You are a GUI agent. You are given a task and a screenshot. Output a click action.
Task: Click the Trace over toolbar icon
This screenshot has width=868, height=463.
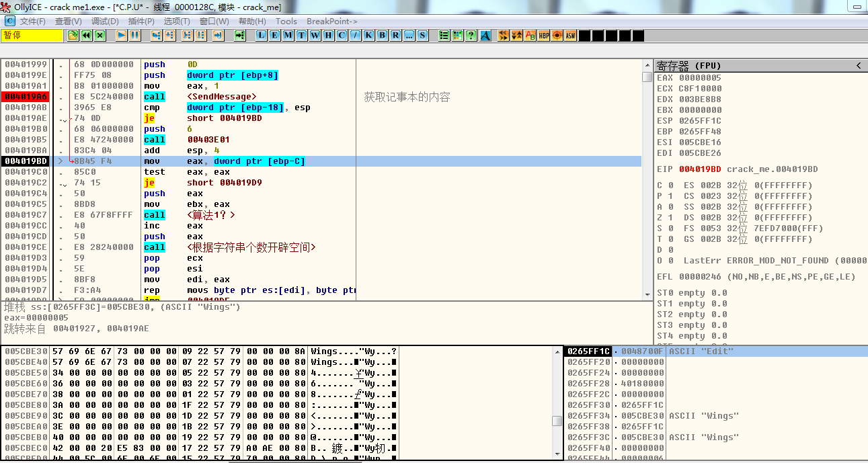tap(200, 35)
